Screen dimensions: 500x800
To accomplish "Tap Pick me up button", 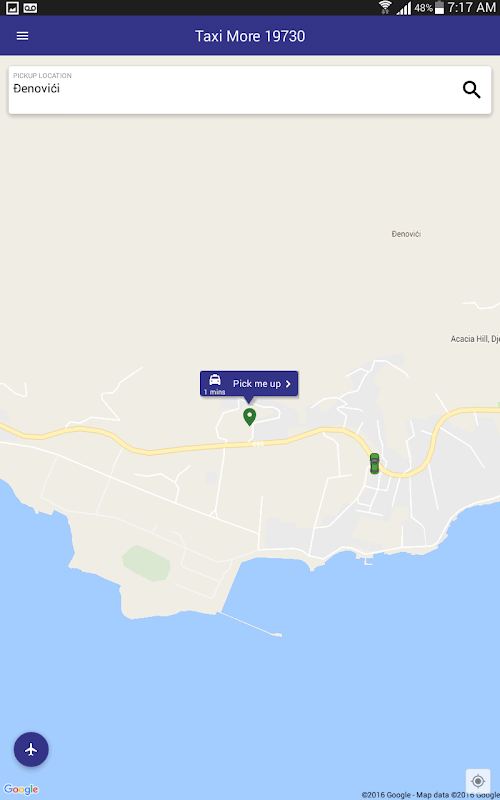I will tap(249, 384).
